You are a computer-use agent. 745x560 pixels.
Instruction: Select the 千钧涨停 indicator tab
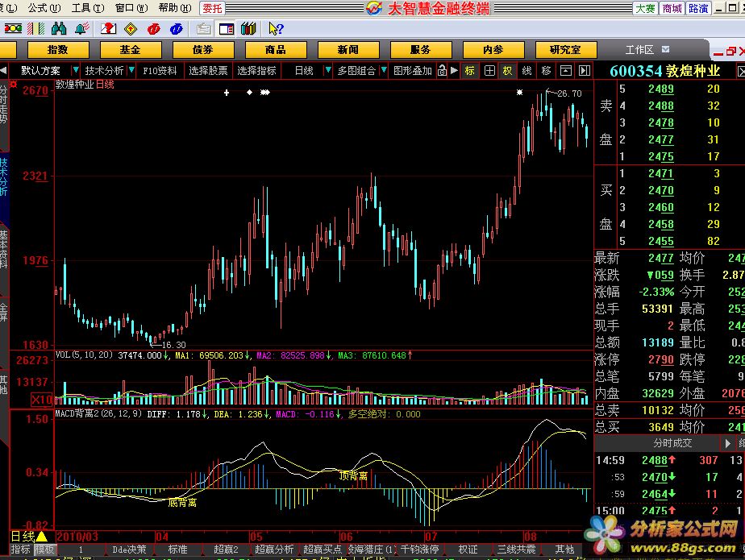tap(419, 550)
